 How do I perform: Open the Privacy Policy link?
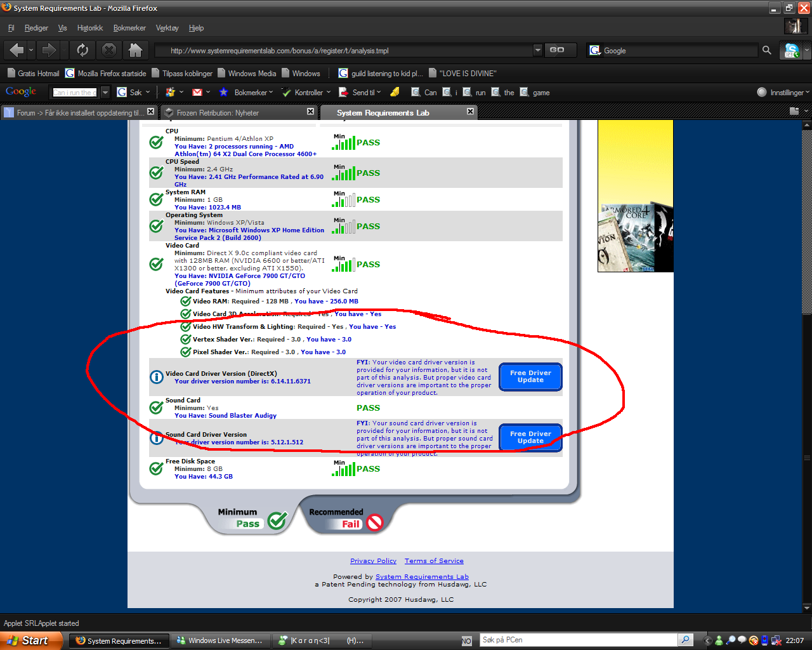pyautogui.click(x=373, y=560)
